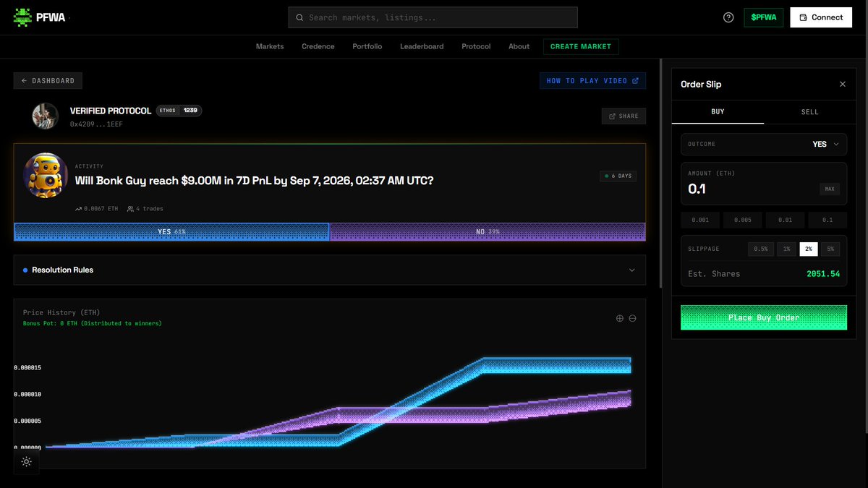
Task: Set amount preset to 0.001
Action: tap(700, 220)
